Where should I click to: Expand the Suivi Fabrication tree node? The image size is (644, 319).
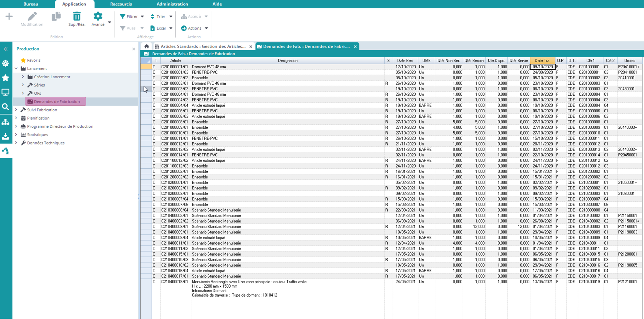(16, 110)
